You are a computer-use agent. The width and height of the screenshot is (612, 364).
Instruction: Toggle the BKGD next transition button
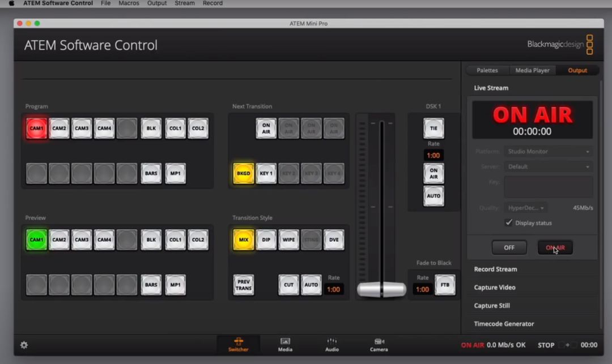pos(244,173)
